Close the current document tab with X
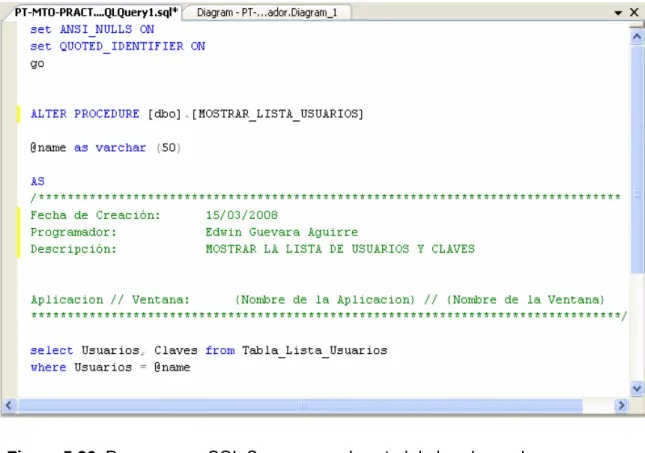This screenshot has width=645, height=453. [634, 12]
